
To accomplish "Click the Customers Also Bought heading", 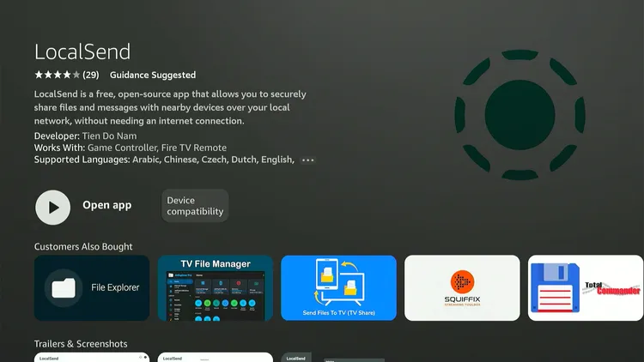I will click(x=83, y=246).
